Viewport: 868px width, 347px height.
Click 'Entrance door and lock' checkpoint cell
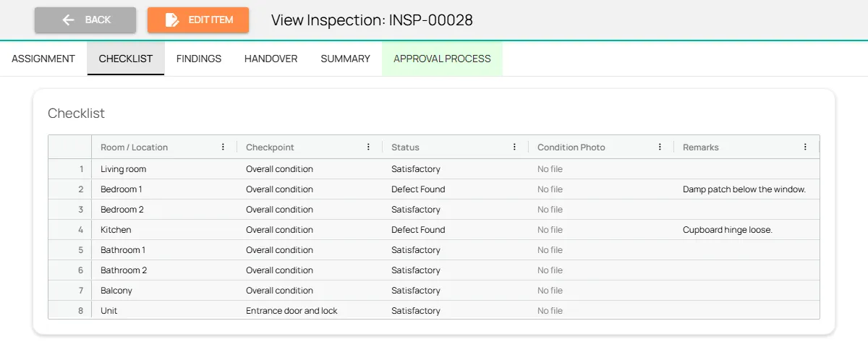[x=310, y=310]
